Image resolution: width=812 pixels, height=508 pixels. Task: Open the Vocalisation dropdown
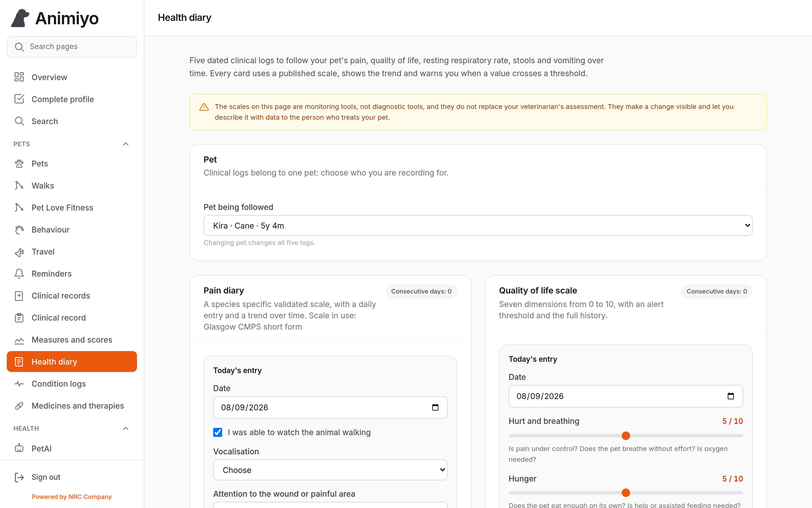pyautogui.click(x=330, y=470)
